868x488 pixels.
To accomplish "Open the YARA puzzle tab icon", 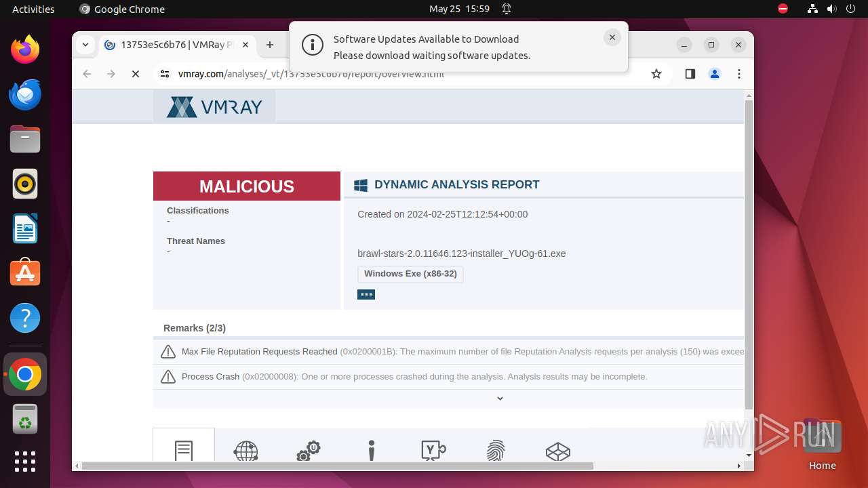I will [433, 451].
